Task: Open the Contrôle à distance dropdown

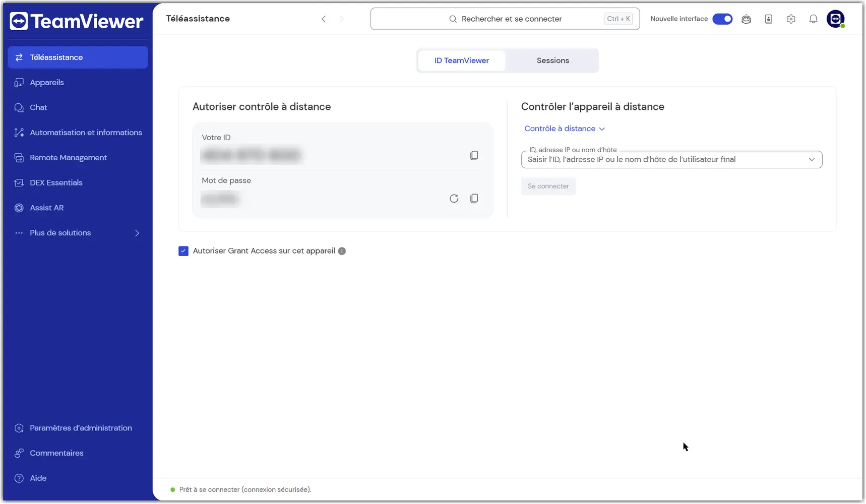Action: point(565,129)
